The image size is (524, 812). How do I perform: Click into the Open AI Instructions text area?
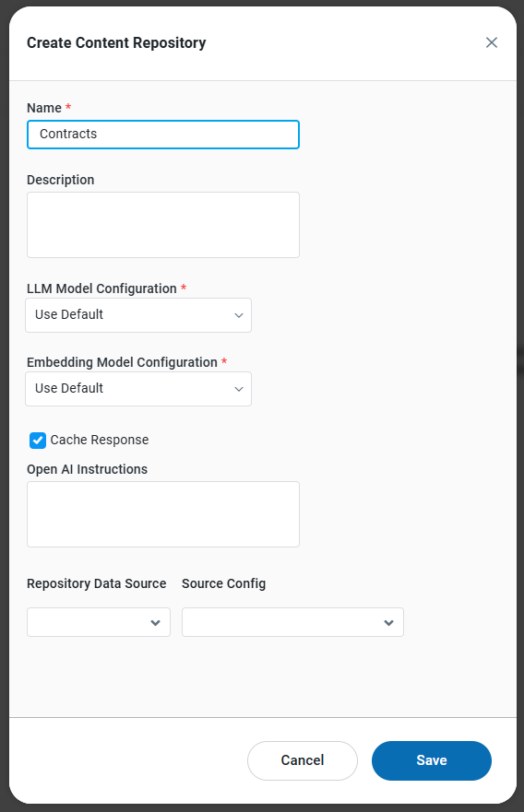163,514
